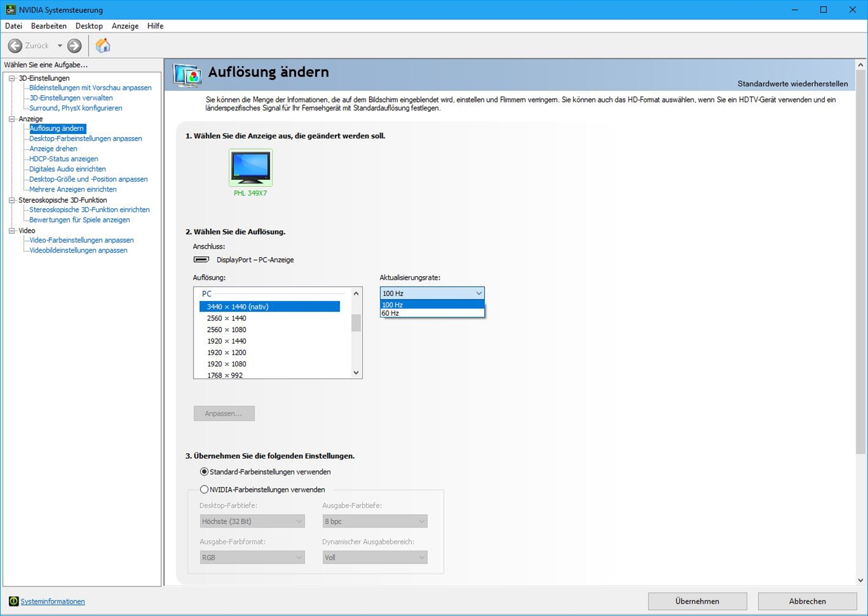
Task: Select the PHL 349X7 monitor icon
Action: 250,167
